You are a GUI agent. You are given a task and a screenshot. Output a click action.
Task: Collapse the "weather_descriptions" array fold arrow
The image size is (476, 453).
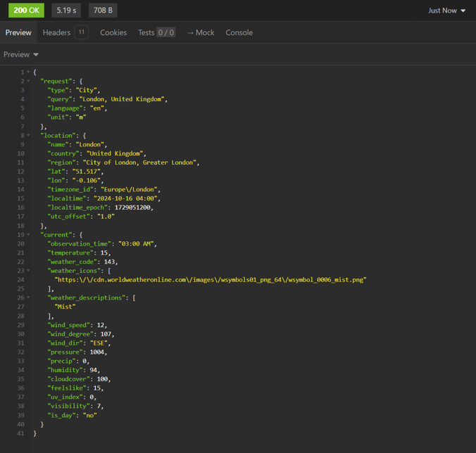tap(28, 298)
